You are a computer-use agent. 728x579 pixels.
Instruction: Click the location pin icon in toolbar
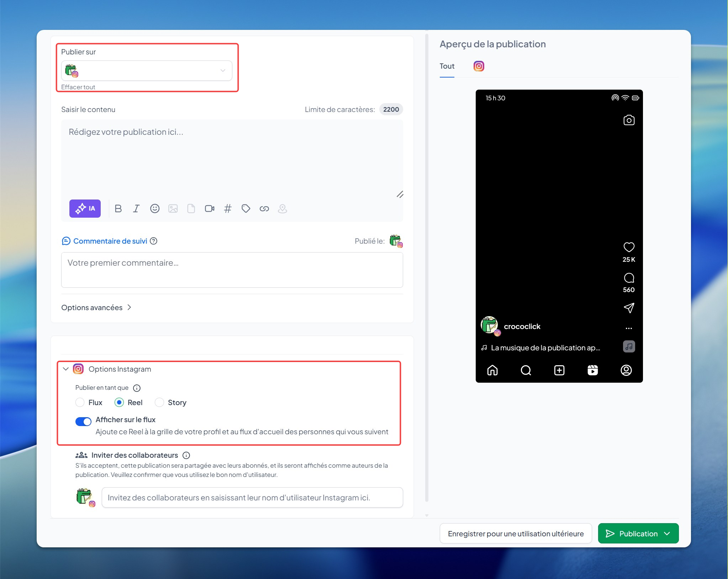[x=283, y=208]
